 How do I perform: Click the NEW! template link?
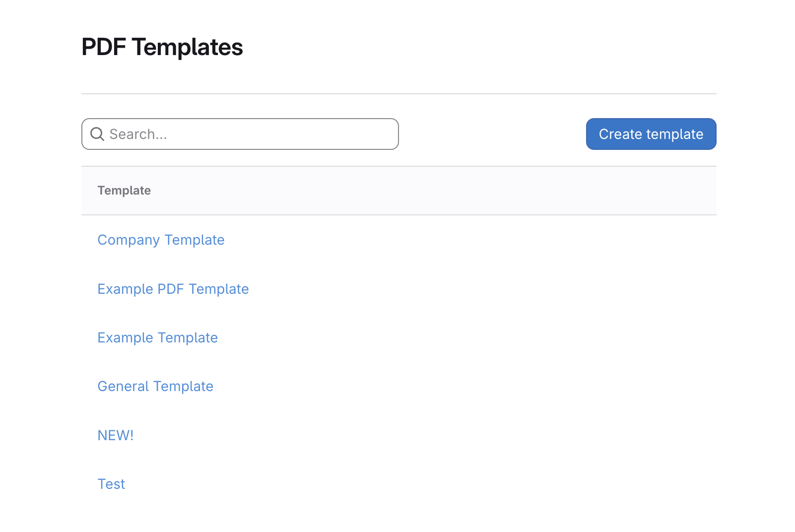point(116,435)
